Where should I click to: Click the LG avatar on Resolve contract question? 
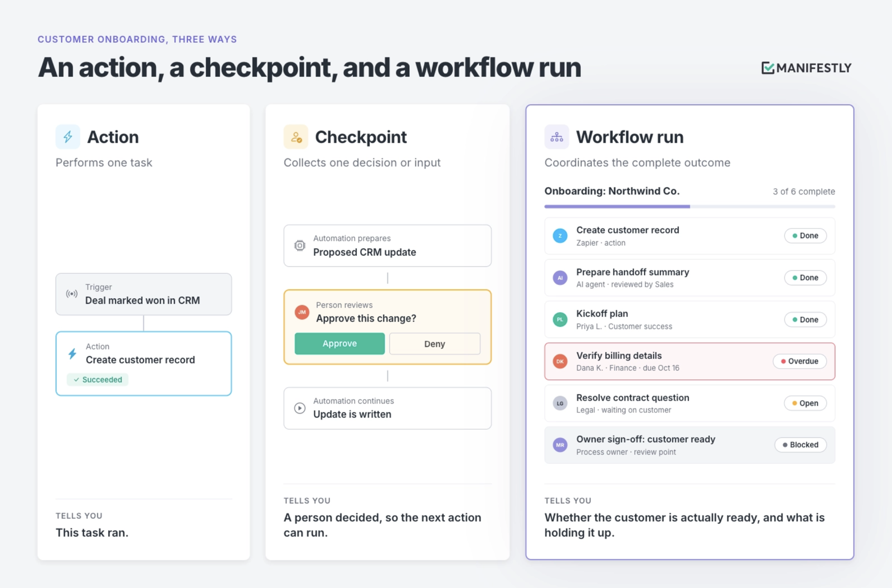click(560, 403)
